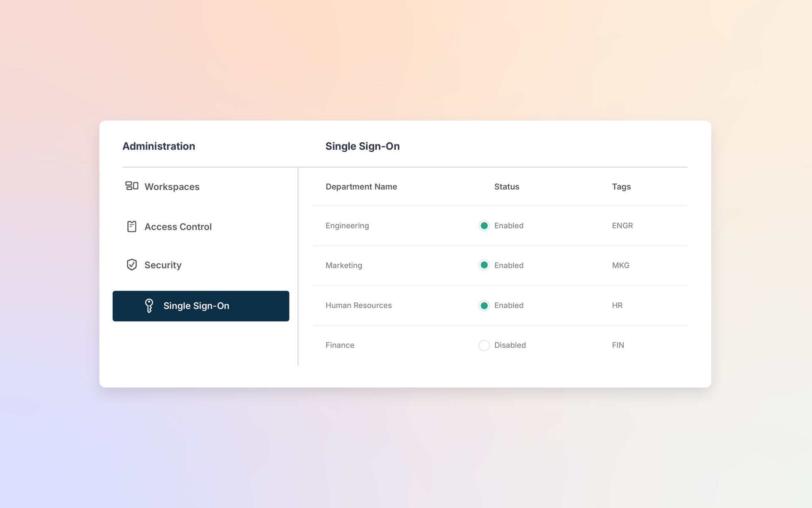Click the Access Control clipboard icon
Viewport: 812px width, 508px height.
[131, 226]
